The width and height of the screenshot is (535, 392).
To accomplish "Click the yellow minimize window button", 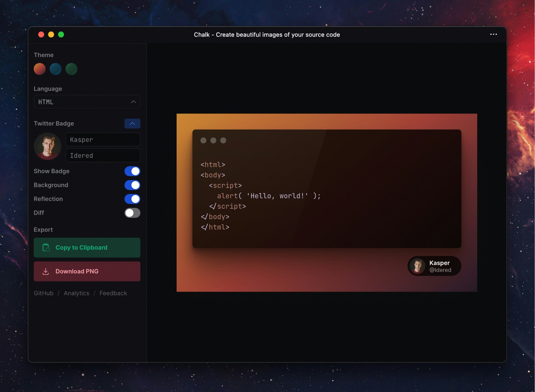I will [51, 35].
